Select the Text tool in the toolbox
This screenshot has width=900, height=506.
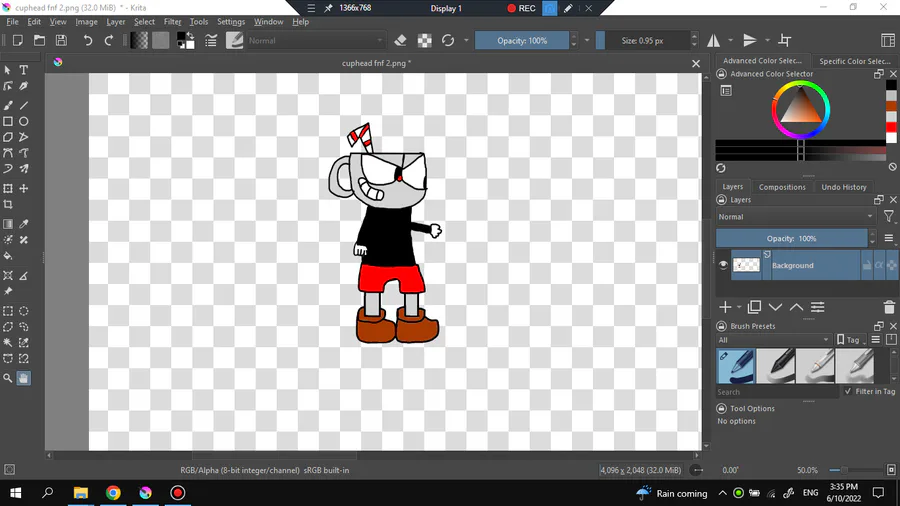pyautogui.click(x=24, y=70)
